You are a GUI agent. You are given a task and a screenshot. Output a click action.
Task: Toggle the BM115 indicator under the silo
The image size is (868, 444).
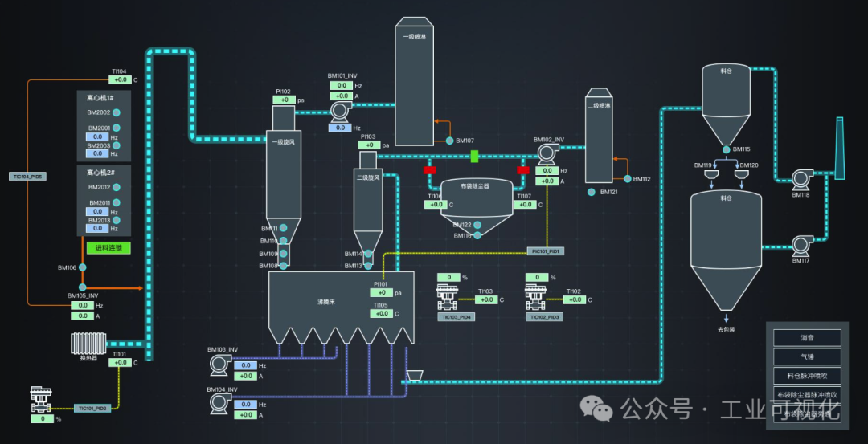pyautogui.click(x=726, y=149)
